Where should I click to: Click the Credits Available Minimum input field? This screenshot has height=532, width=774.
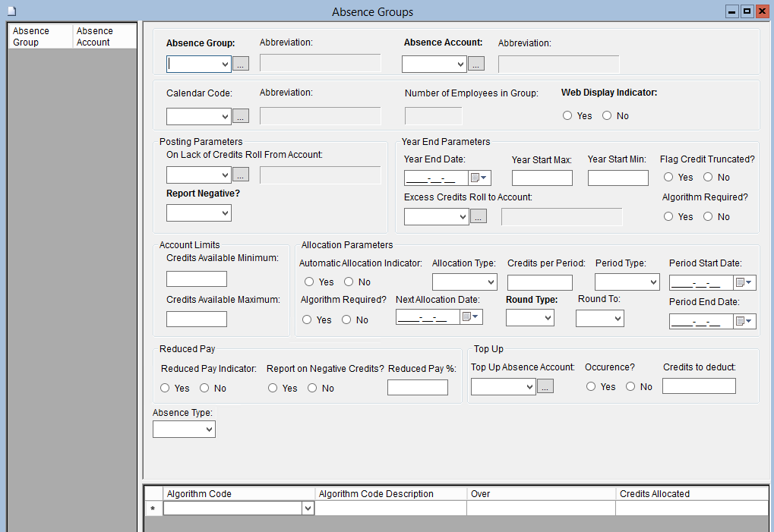point(197,279)
